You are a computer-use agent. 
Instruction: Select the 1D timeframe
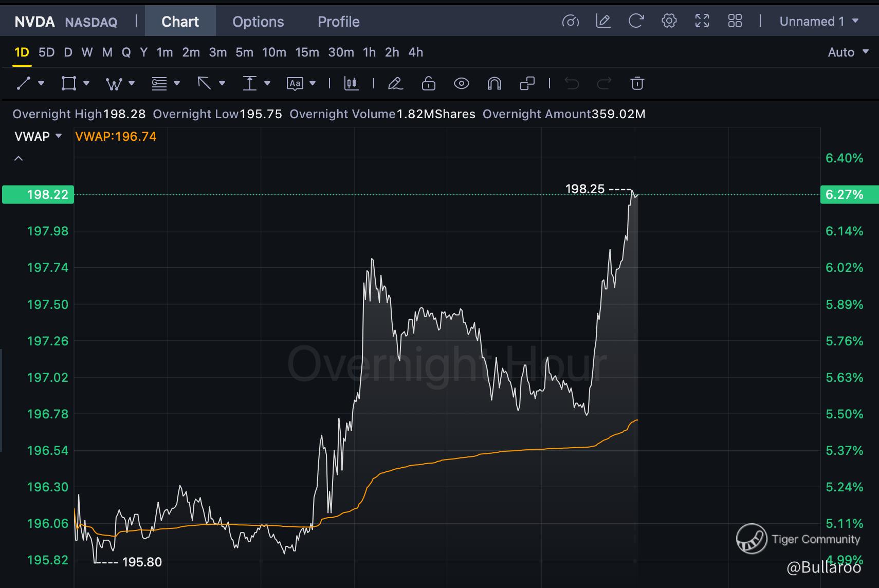click(22, 52)
